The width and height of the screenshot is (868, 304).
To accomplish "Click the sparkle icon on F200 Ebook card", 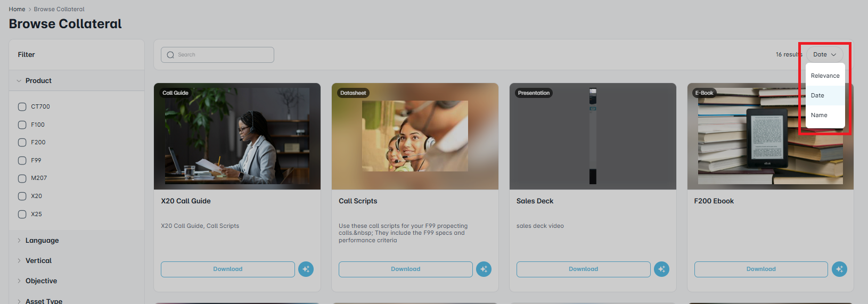I will (839, 269).
